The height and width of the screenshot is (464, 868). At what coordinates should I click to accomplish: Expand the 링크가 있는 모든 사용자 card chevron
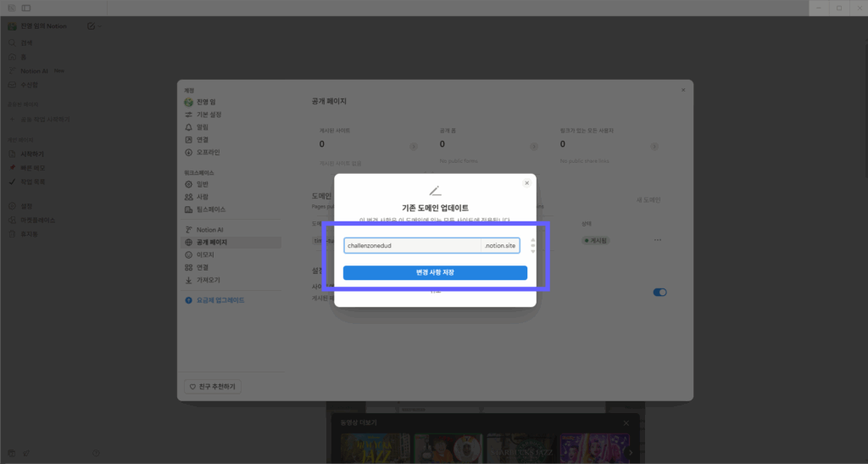(654, 147)
